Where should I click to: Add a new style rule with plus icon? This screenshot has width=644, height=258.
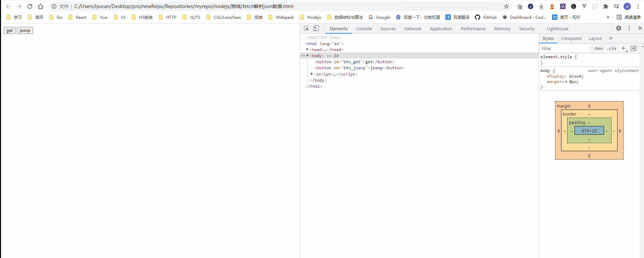click(624, 48)
